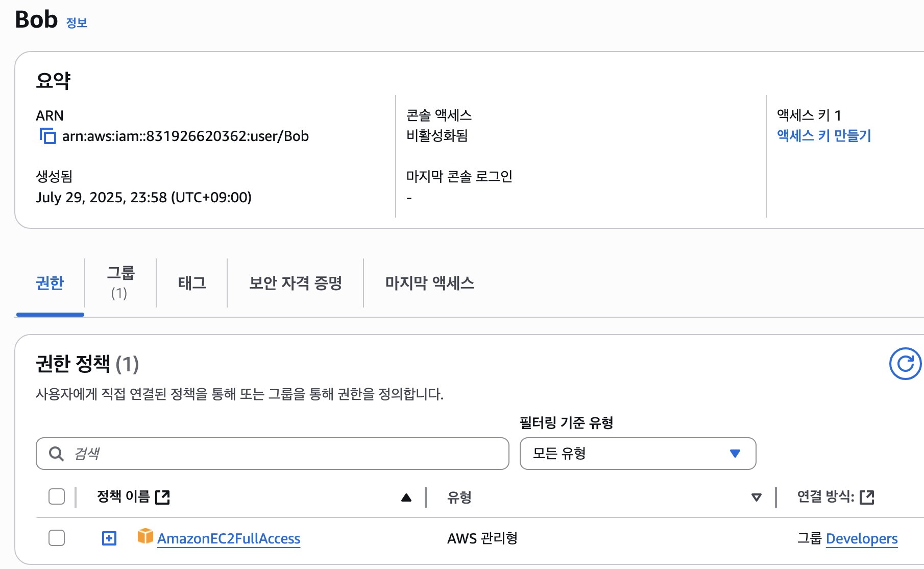The image size is (924, 569).
Task: Sort ascending by 정책 이름 arrow
Action: 406,497
